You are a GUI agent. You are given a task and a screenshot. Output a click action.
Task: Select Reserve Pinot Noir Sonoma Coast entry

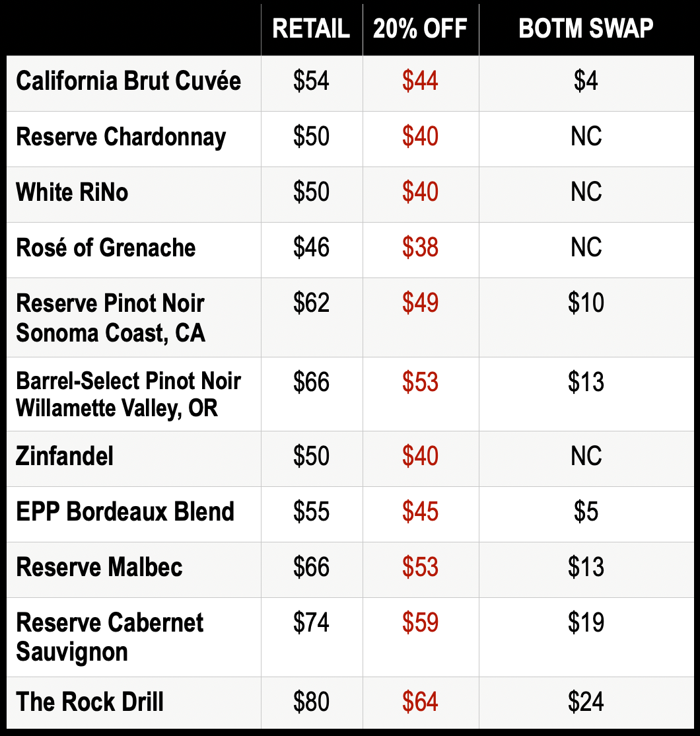click(x=111, y=318)
